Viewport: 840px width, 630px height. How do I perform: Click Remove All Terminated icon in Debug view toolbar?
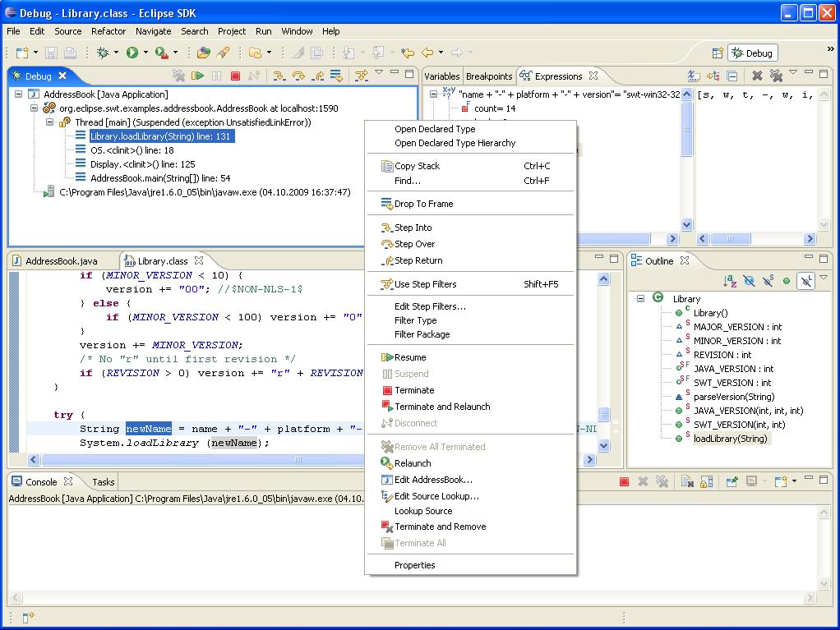(178, 76)
